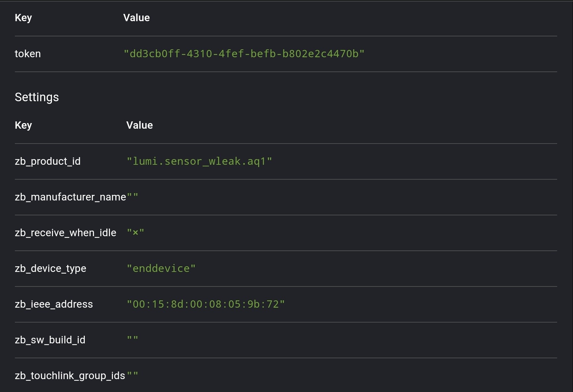
Task: Click the 00:15:8d:00:08:05:9b:72 address value
Action: tap(206, 304)
